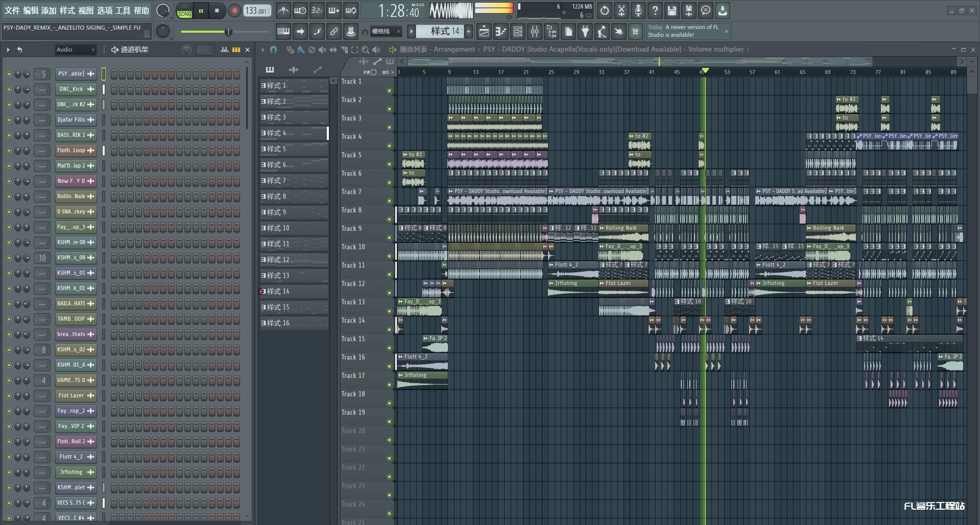980x525 pixels.
Task: Click the microphone recording icon
Action: [x=638, y=10]
